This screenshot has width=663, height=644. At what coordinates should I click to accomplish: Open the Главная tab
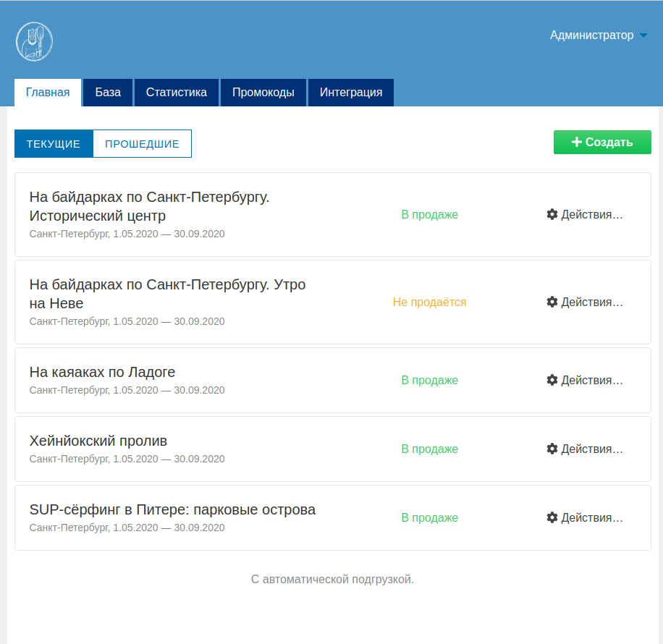[x=48, y=93]
